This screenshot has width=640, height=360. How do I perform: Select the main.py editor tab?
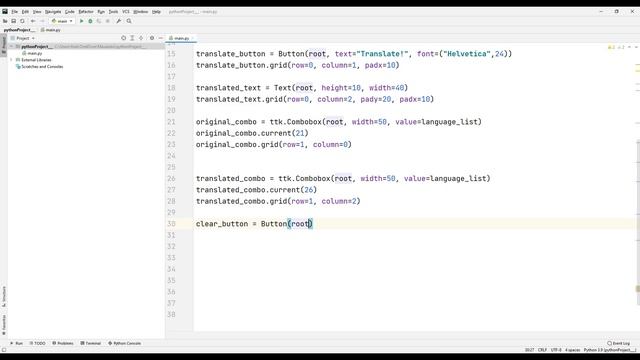[x=180, y=38]
